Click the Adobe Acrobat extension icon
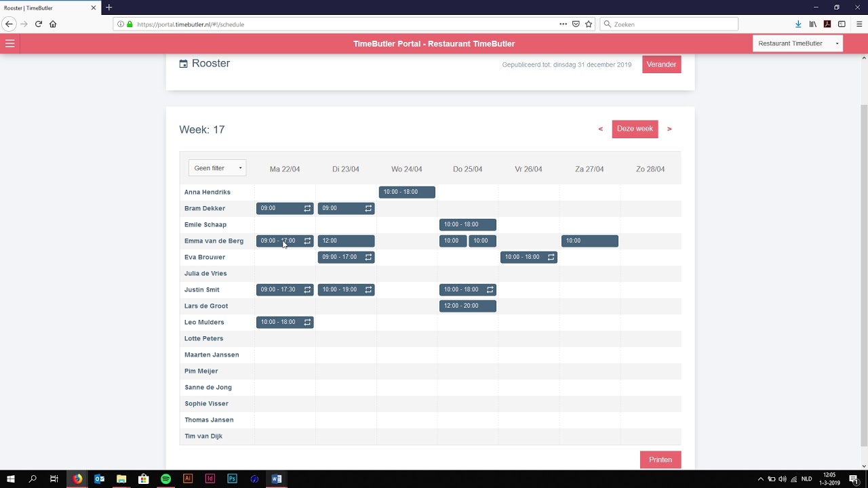 (x=827, y=24)
